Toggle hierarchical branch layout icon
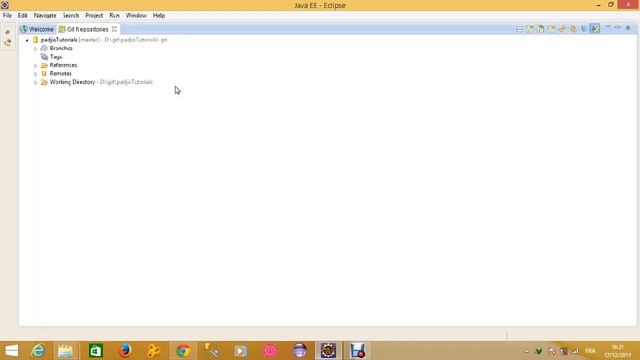The width and height of the screenshot is (640, 360). (x=584, y=29)
